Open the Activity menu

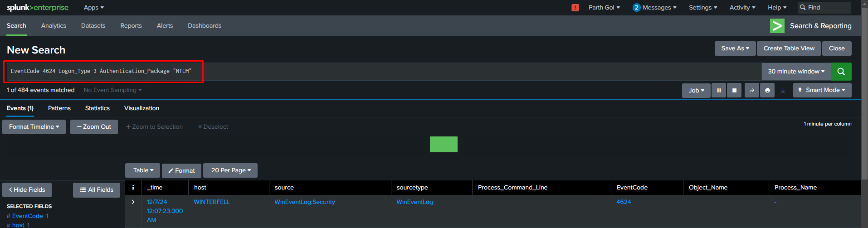[742, 8]
